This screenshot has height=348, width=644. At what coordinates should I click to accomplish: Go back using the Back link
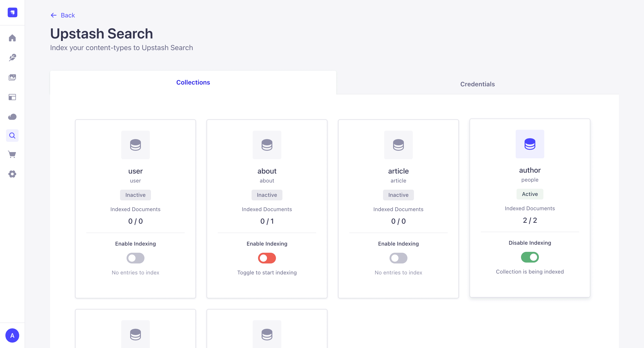(63, 15)
